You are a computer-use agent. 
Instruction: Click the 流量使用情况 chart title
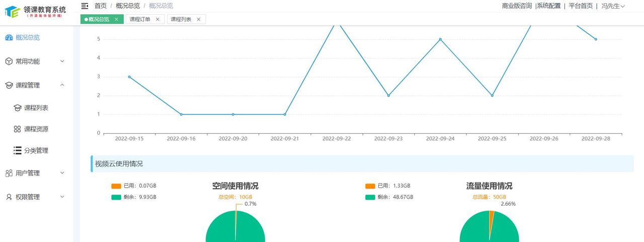coord(490,186)
